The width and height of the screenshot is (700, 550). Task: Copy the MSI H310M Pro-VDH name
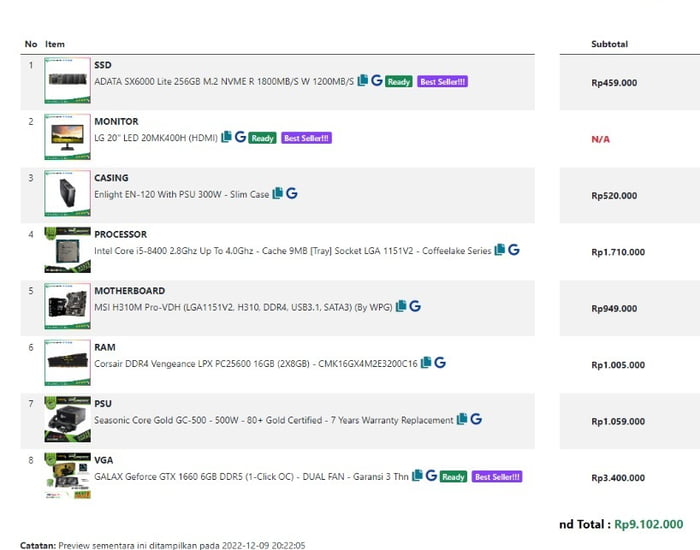[x=401, y=306]
